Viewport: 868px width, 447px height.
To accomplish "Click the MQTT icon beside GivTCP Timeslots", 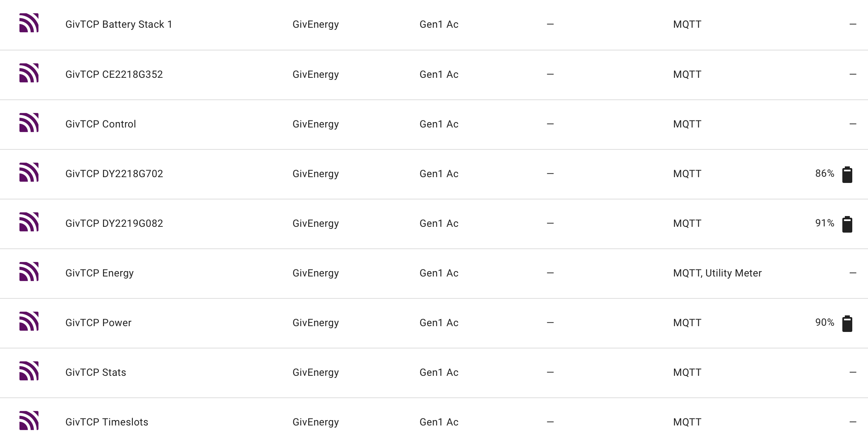I will point(29,421).
